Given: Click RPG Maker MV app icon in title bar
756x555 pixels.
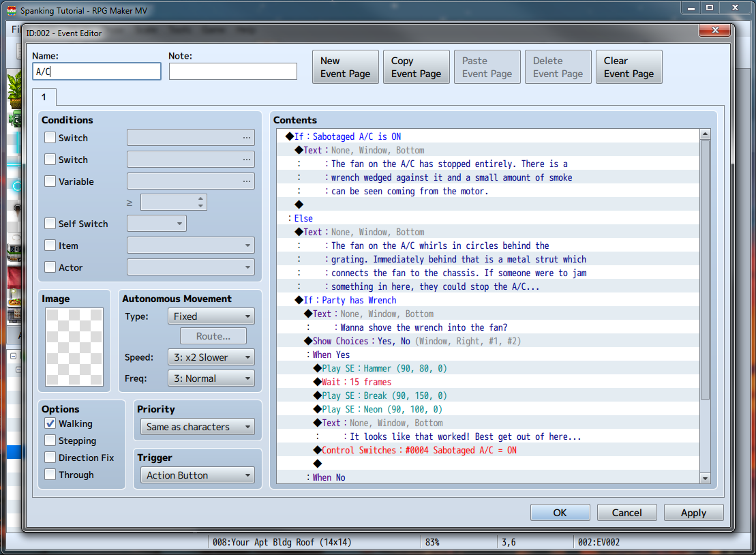Looking at the screenshot, I should pos(12,10).
